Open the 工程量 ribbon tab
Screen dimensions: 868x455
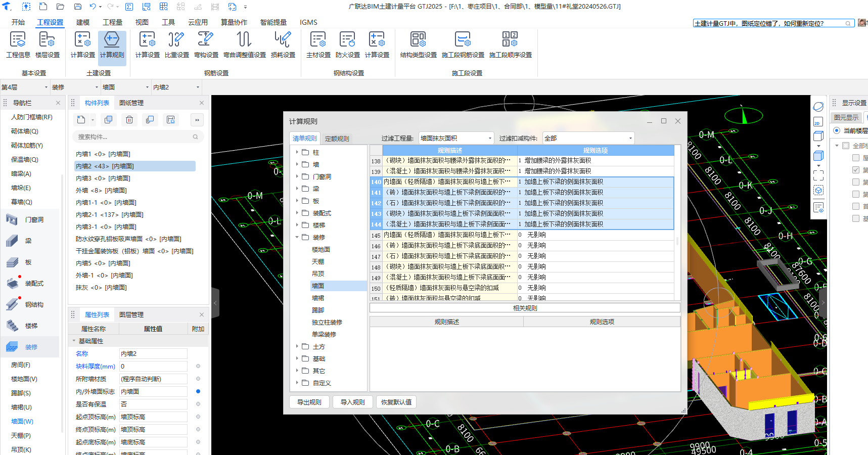point(112,22)
